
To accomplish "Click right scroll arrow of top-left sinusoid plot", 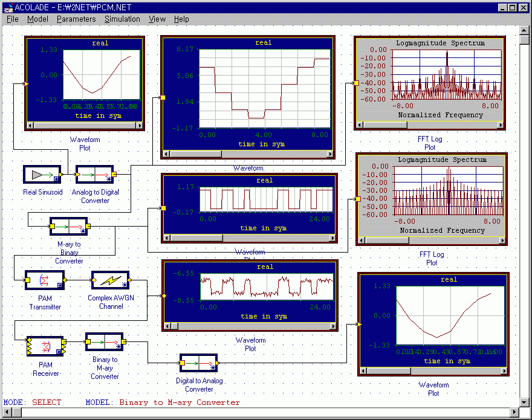I will pos(139,126).
